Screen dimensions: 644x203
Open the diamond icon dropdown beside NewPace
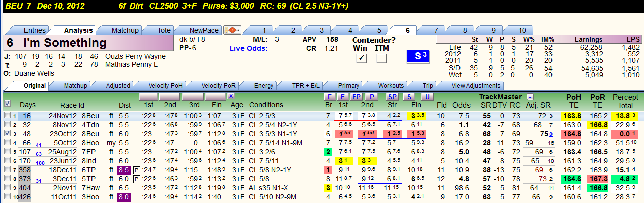(x=232, y=30)
